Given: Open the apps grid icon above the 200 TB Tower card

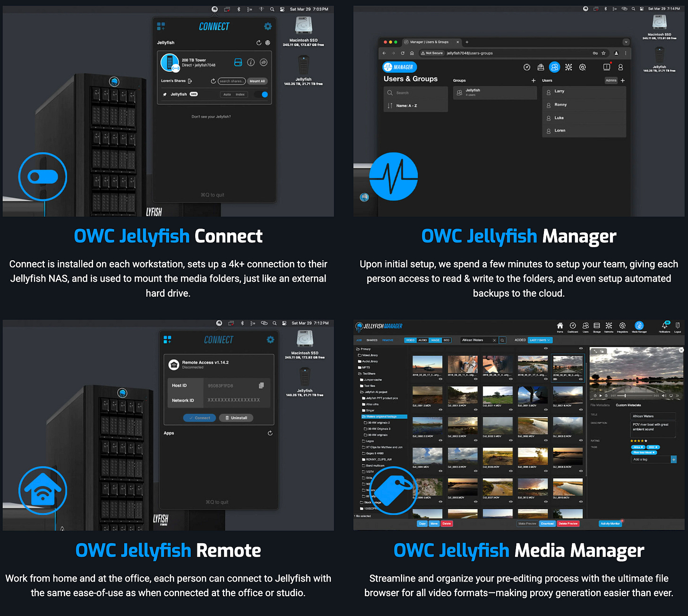Looking at the screenshot, I should (161, 26).
